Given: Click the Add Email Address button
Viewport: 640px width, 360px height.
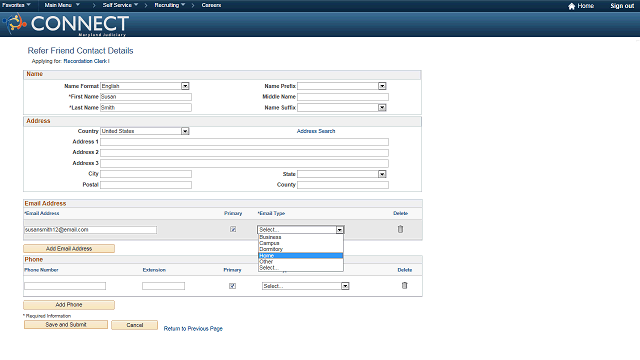Looking at the screenshot, I should [x=69, y=249].
